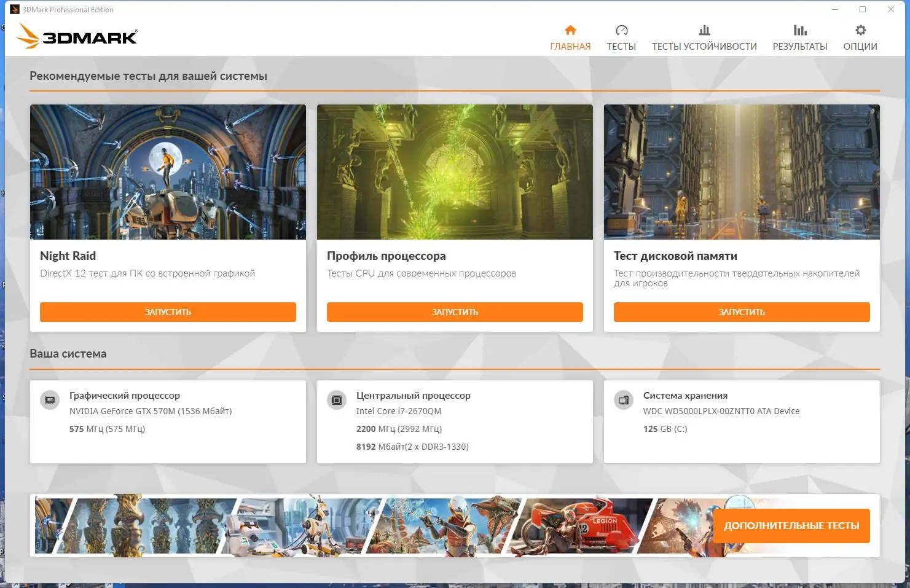The height and width of the screenshot is (588, 910).
Task: Click the storage test description about твердотельных накопителей
Action: (x=737, y=278)
